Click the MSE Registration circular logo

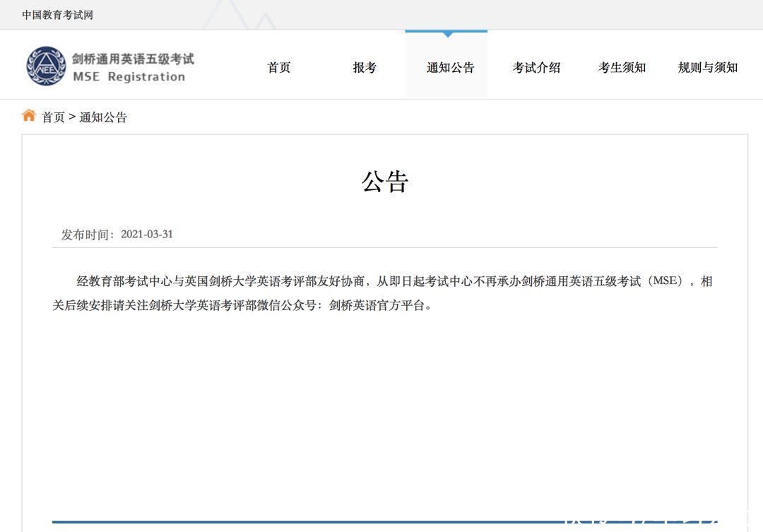pos(45,65)
